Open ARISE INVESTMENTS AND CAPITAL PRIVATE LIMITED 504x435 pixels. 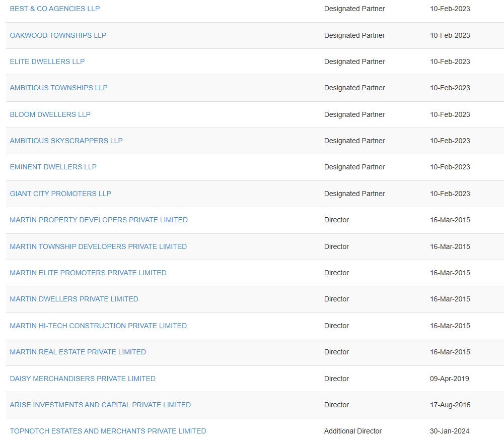pos(100,405)
